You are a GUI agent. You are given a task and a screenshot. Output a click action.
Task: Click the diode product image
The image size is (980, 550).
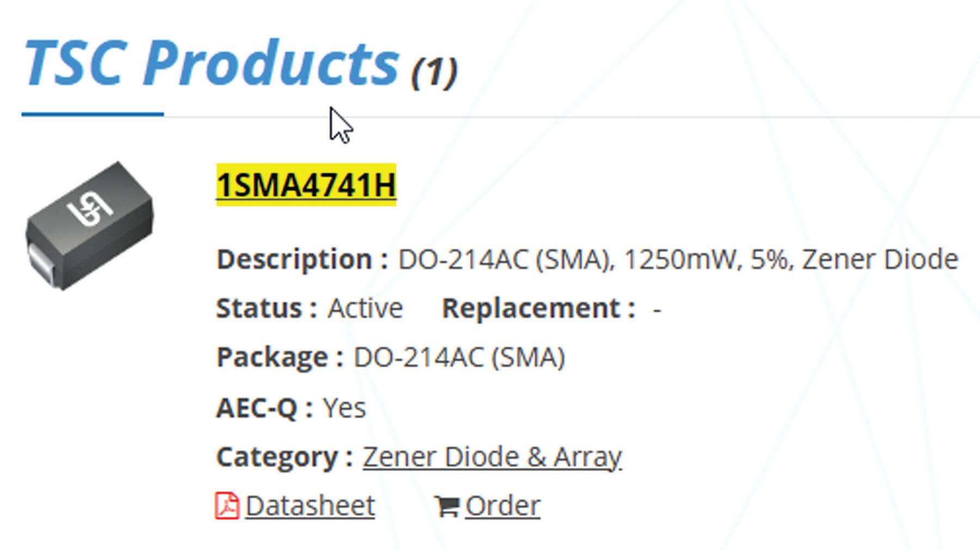tap(90, 226)
